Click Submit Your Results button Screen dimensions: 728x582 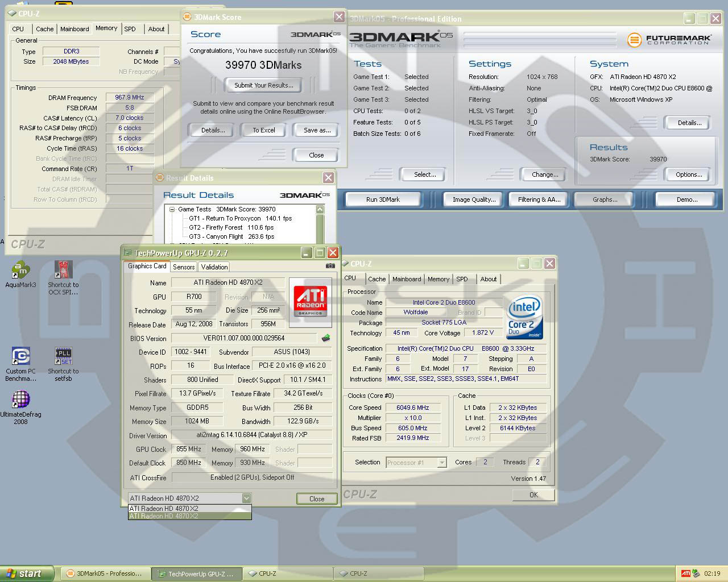click(x=264, y=85)
